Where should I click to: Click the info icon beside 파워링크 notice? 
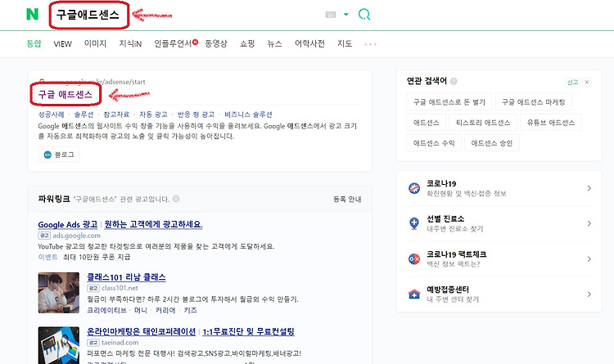(176, 199)
